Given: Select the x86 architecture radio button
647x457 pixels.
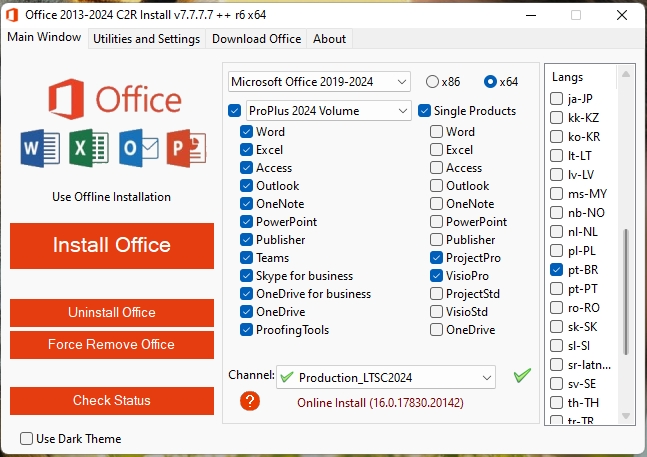Looking at the screenshot, I should click(432, 82).
